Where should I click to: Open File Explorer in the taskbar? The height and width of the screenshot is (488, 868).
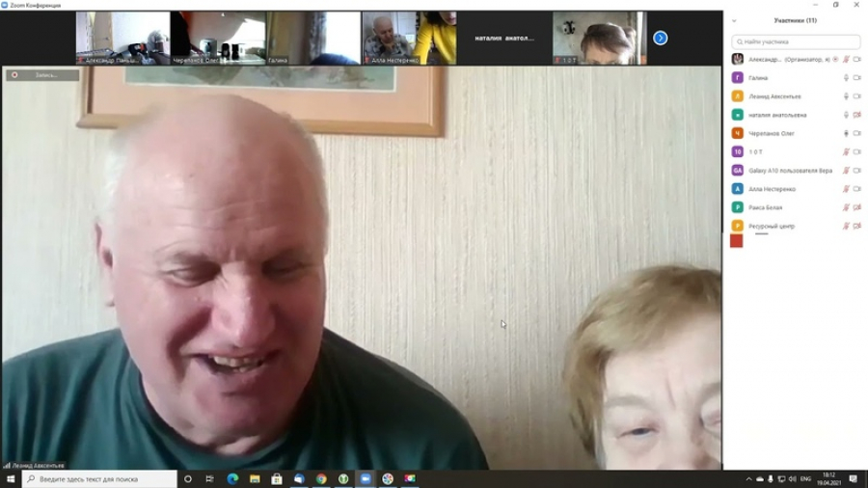pos(255,478)
